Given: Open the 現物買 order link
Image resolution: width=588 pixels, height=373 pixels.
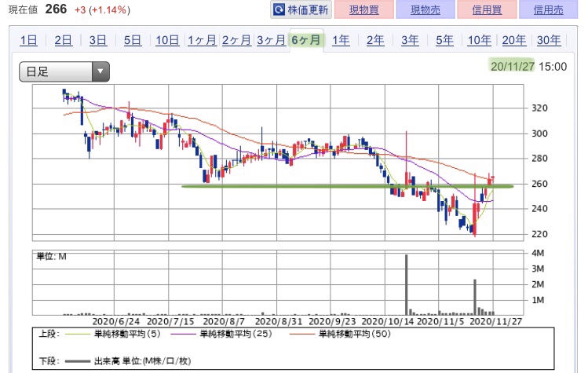Looking at the screenshot, I should (x=363, y=9).
